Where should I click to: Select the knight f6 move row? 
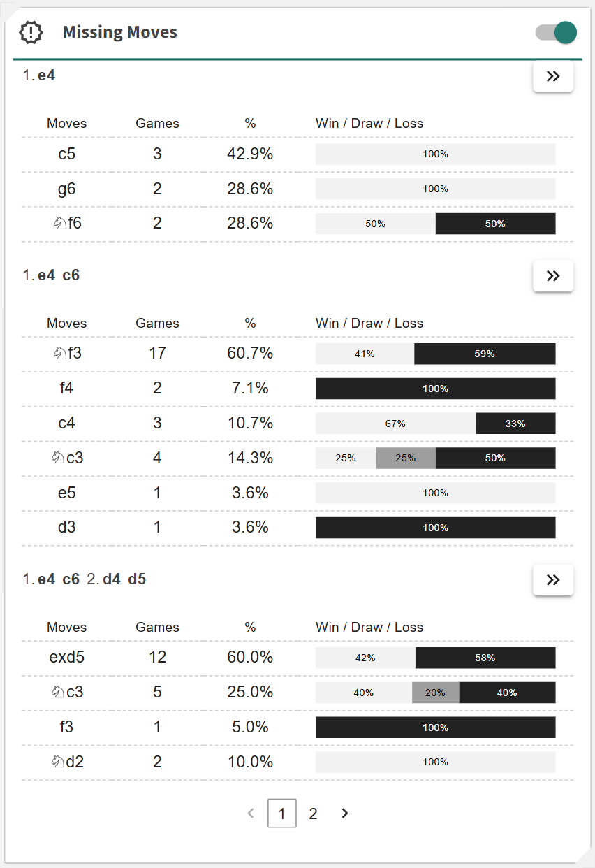click(67, 224)
